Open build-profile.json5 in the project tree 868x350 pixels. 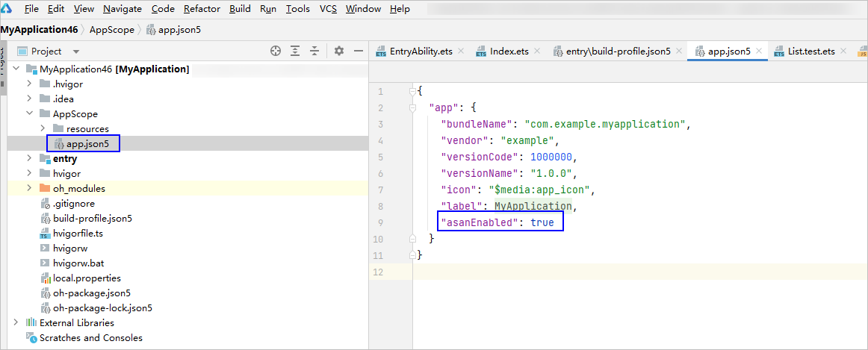pyautogui.click(x=92, y=219)
